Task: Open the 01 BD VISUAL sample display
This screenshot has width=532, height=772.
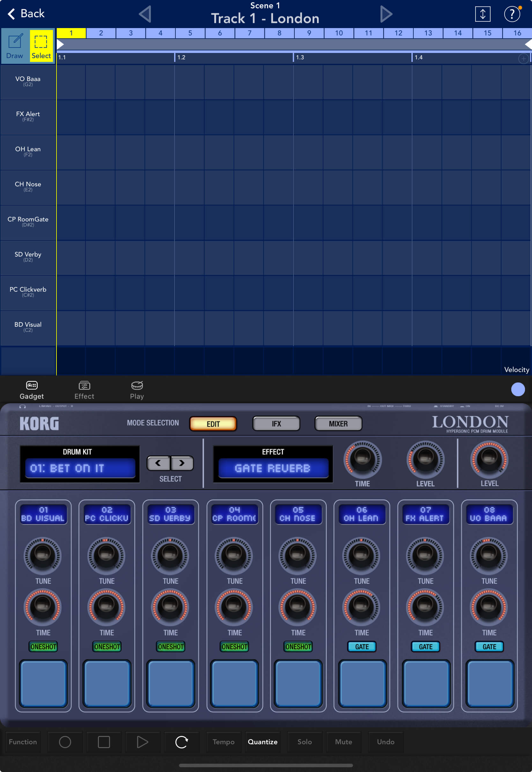Action: pos(43,514)
